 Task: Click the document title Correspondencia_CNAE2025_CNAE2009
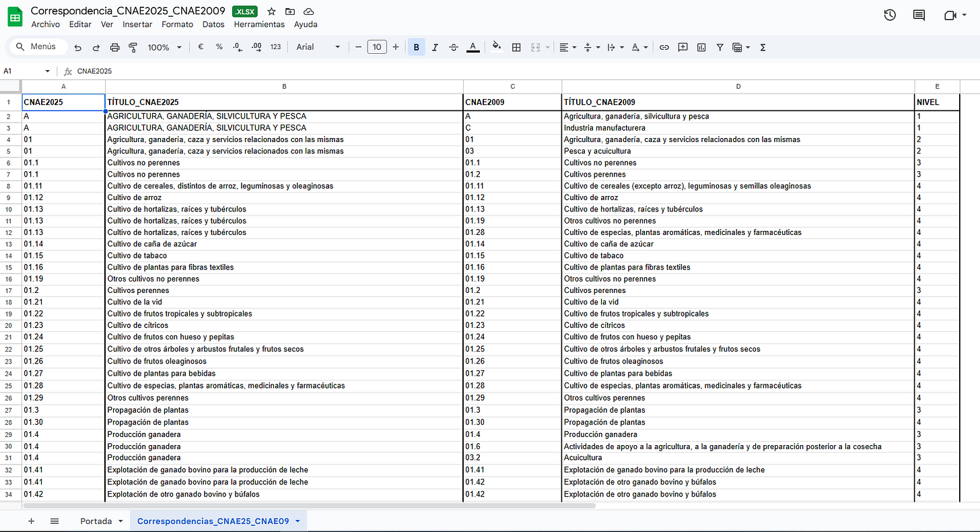[128, 11]
